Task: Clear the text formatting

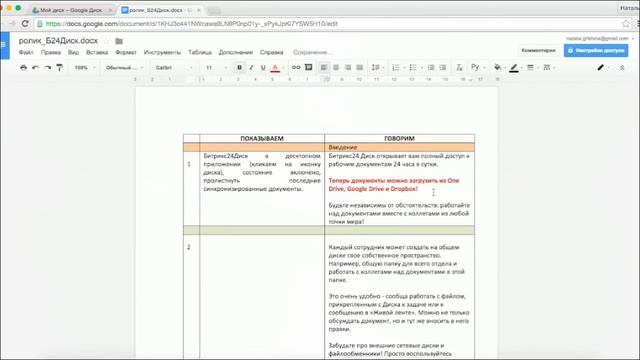Action: click(x=459, y=67)
